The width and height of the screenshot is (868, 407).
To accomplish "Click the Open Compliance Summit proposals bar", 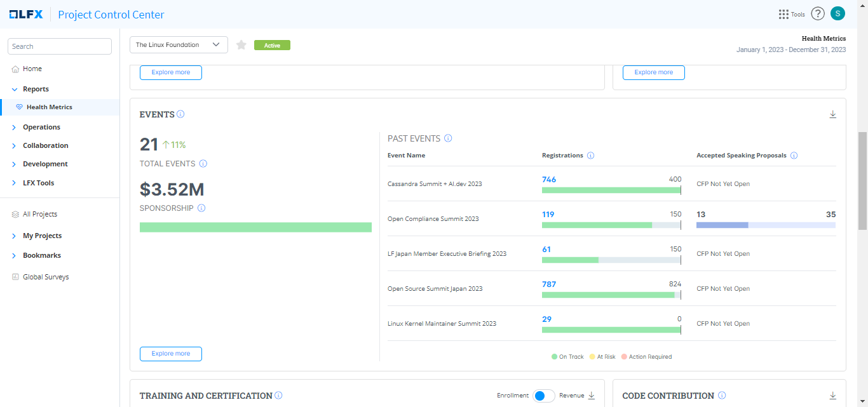I will pos(766,225).
